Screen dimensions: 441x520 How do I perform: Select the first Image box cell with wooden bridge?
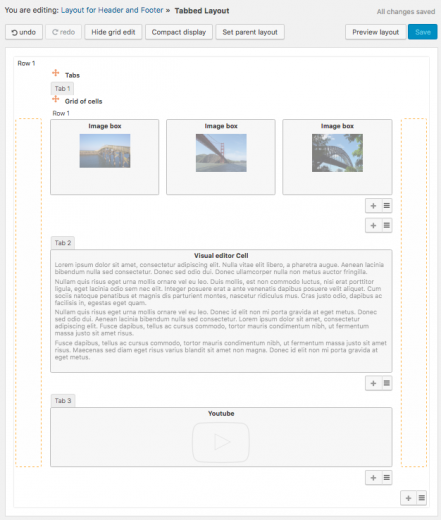[x=105, y=157]
